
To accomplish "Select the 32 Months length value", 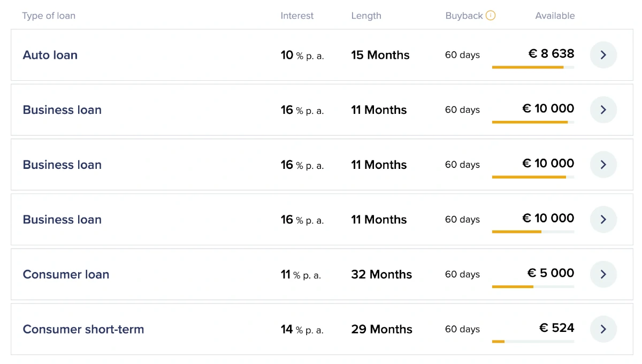I will (381, 274).
